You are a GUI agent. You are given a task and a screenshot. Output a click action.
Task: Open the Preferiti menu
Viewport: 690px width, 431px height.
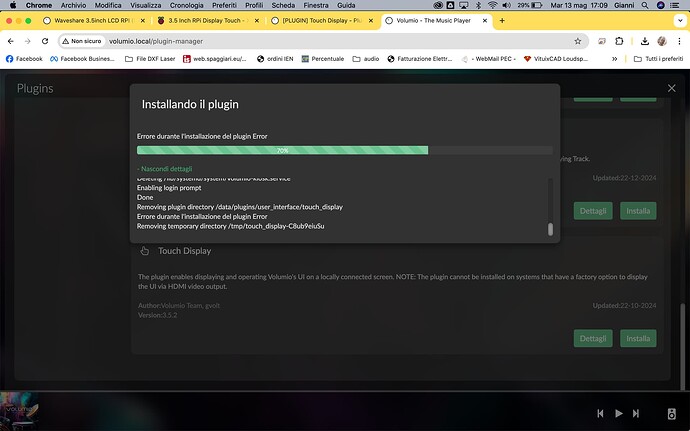[224, 5]
